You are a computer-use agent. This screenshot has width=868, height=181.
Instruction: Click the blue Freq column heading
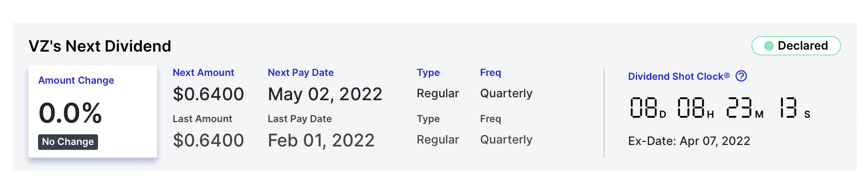click(491, 72)
